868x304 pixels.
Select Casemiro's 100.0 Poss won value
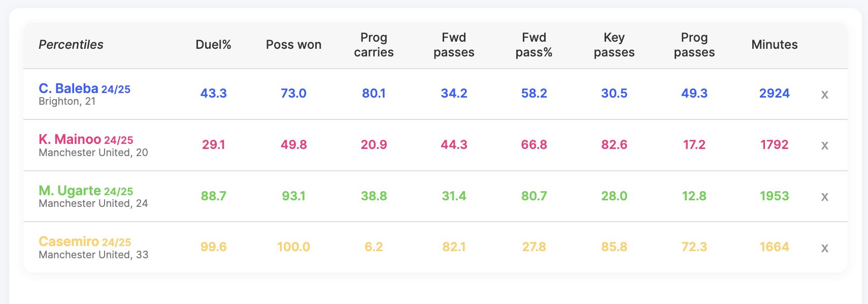pos(293,247)
